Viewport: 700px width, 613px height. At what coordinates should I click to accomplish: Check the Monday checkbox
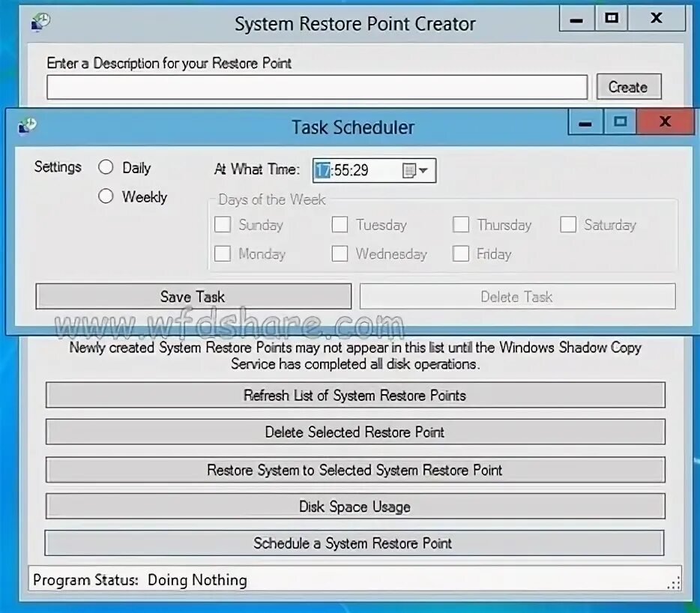(223, 253)
